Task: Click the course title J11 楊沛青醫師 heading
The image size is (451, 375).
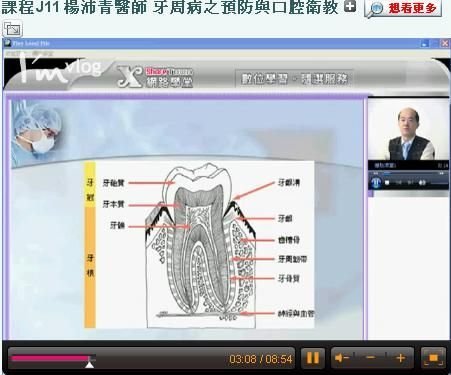Action: [170, 7]
